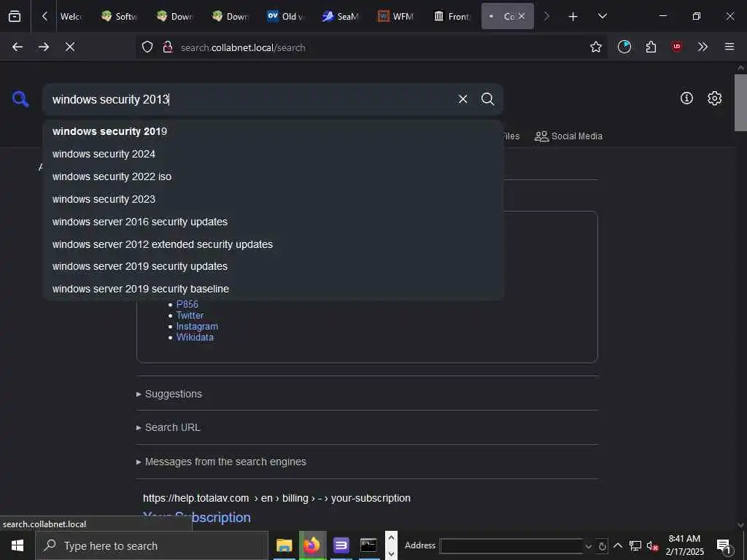Open the network status tray icon
Viewport: 747px width, 560px height.
[635, 545]
